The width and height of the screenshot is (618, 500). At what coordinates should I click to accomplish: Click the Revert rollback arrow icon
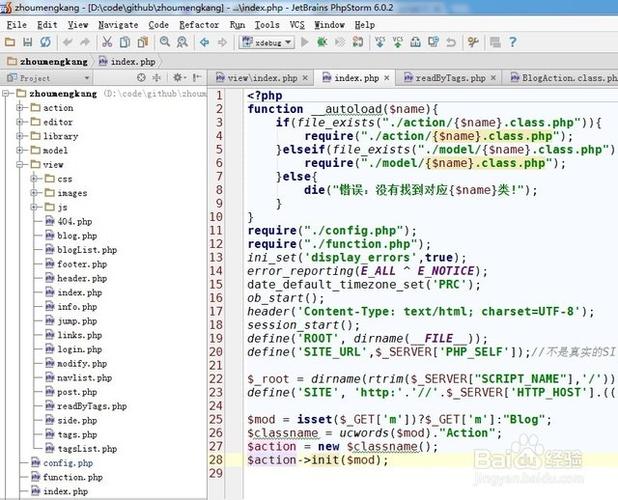coord(451,42)
